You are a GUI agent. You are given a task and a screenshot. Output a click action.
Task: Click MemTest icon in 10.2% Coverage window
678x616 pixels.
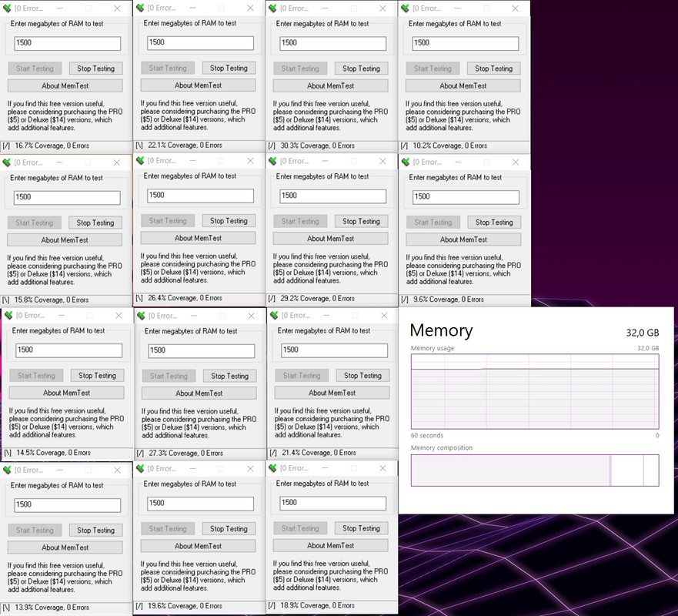pos(405,8)
